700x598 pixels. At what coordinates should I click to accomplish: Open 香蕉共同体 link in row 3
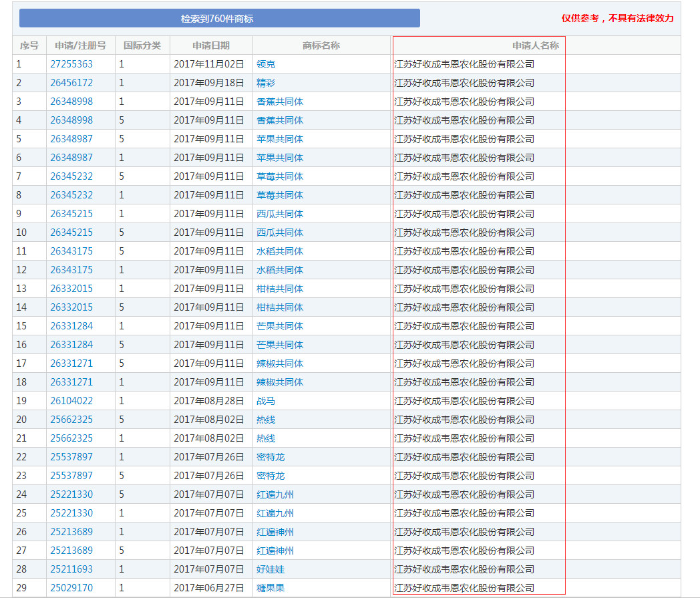point(280,102)
